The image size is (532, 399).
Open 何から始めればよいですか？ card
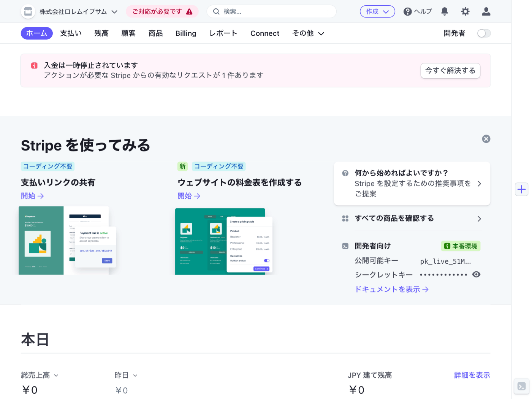click(412, 184)
